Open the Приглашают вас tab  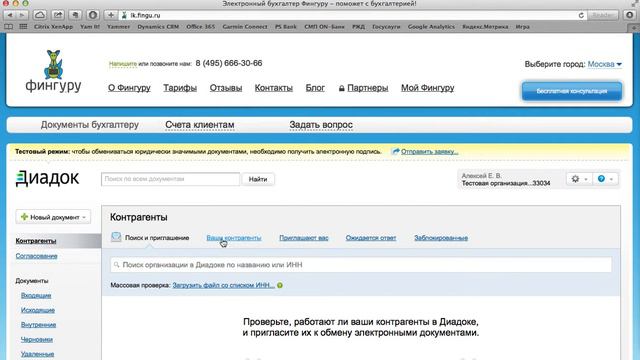[304, 238]
